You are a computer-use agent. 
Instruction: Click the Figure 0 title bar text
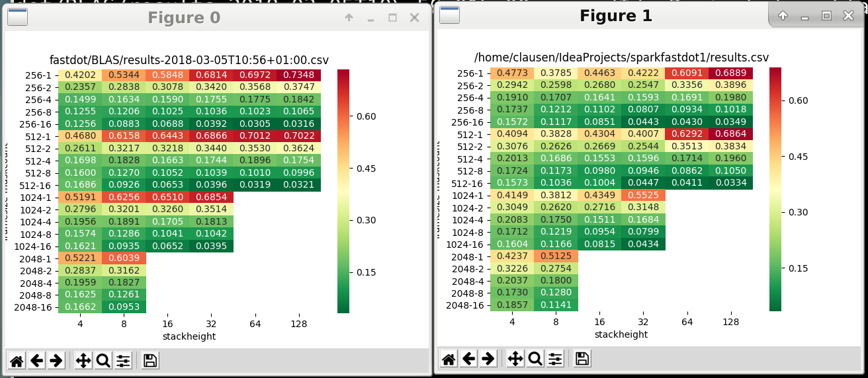(x=184, y=18)
